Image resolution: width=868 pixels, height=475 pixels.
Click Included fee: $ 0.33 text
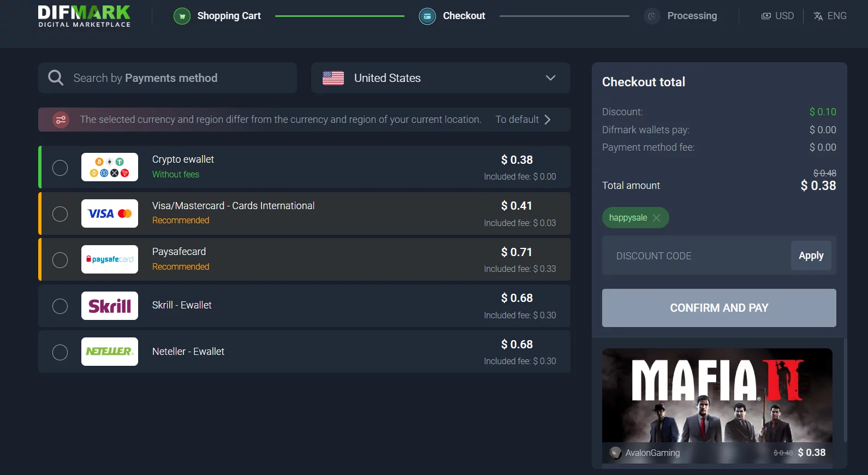520,269
